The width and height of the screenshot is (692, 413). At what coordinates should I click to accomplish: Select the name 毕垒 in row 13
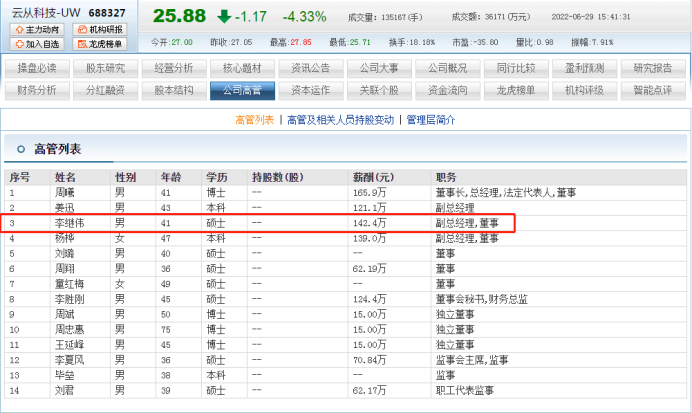(64, 375)
